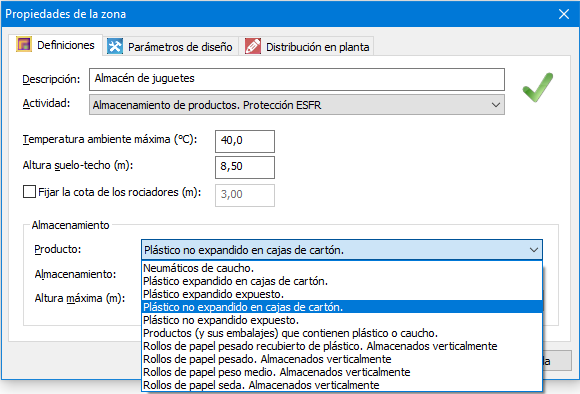Click the disabled sprinkler height field 3,00
The height and width of the screenshot is (394, 580).
coord(245,195)
